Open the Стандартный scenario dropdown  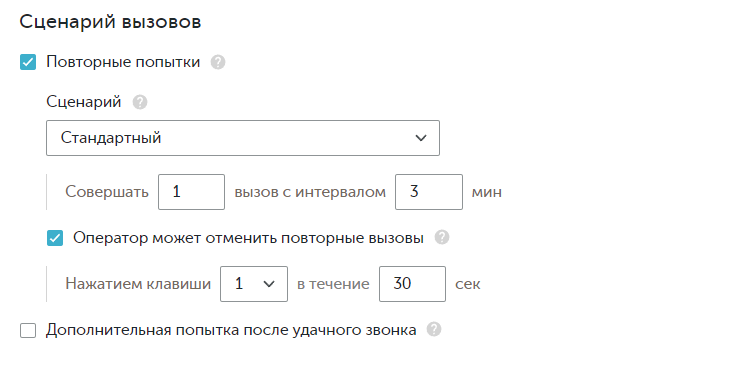pyautogui.click(x=243, y=138)
